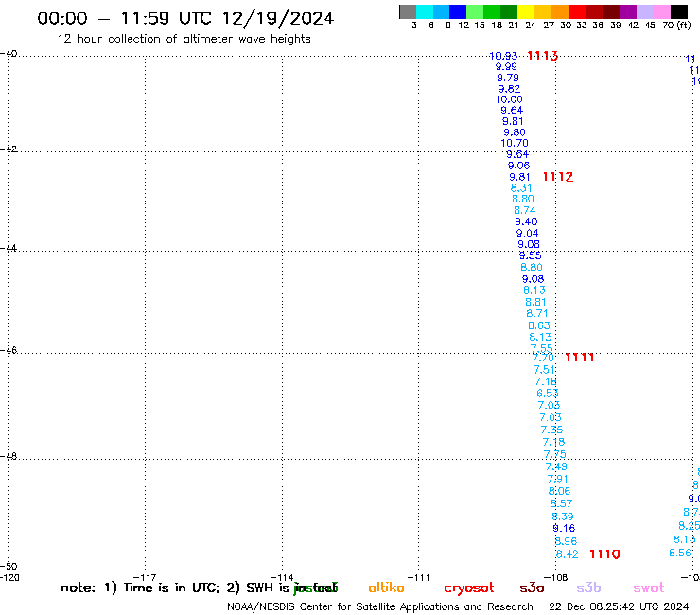Click the wave height value 9.04
This screenshot has height=615, width=700.
point(527,233)
